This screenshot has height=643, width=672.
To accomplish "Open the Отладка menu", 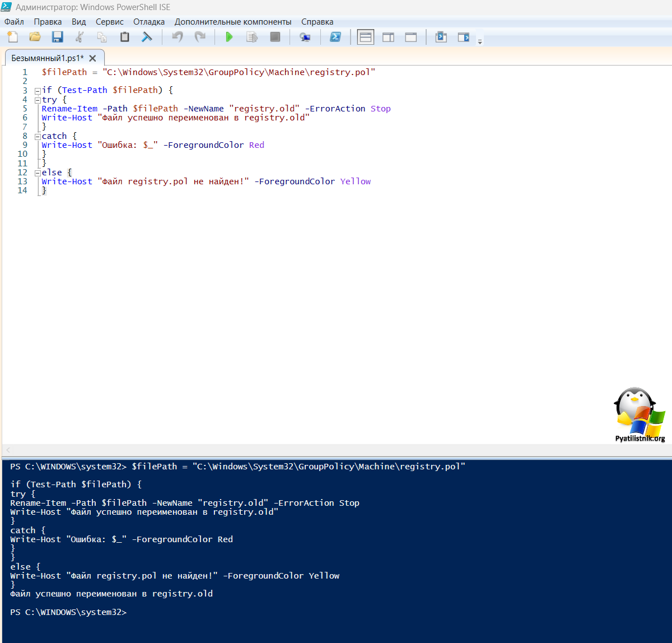I will click(149, 22).
